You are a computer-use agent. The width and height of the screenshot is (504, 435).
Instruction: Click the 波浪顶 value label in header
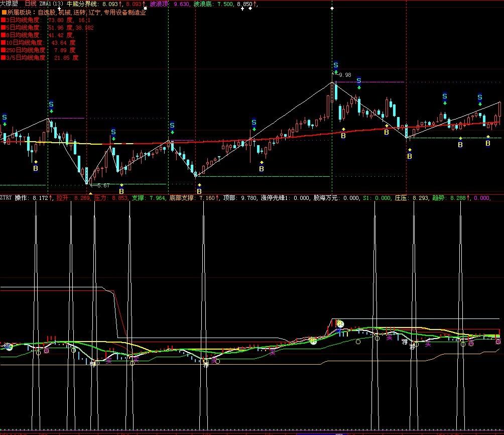coord(160,4)
